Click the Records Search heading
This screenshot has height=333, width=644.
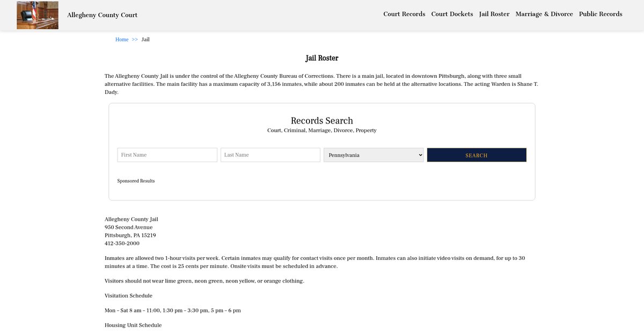[321, 121]
